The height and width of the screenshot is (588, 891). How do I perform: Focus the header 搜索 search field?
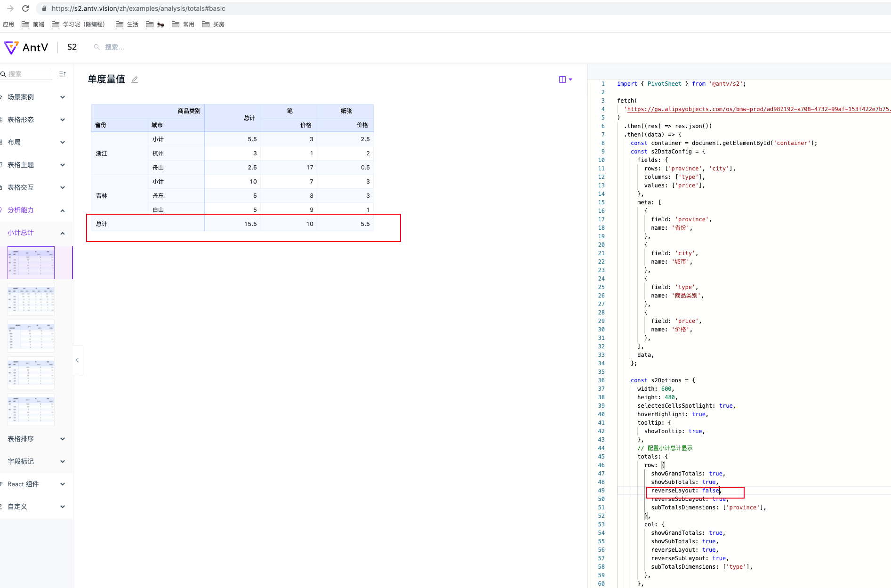pos(115,47)
